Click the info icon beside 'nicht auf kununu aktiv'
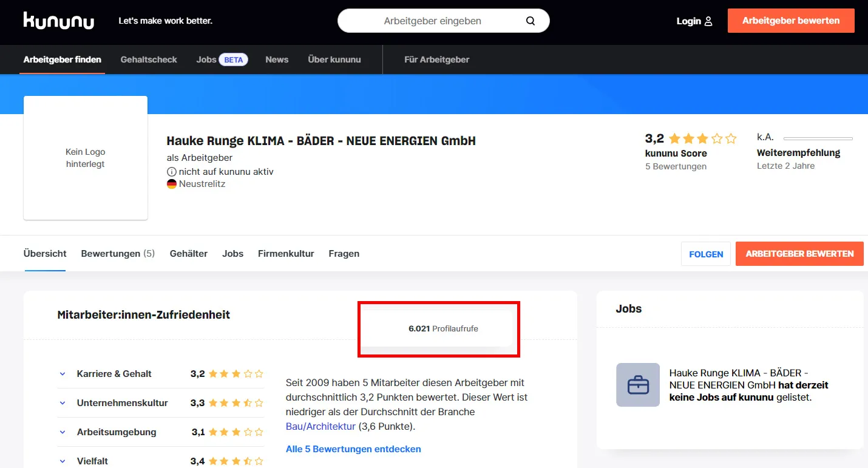The width and height of the screenshot is (868, 468). click(x=172, y=172)
